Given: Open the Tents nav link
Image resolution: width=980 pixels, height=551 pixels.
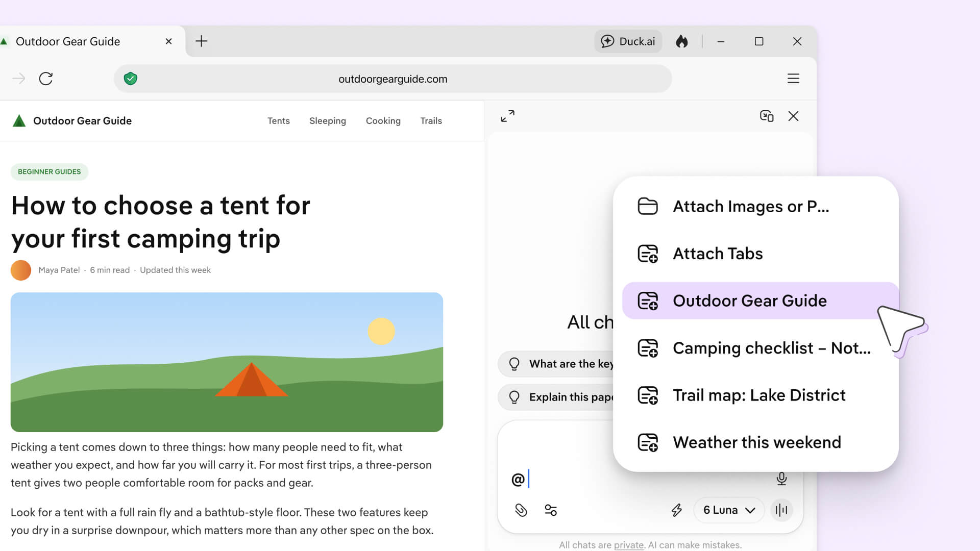Looking at the screenshot, I should pos(279,121).
